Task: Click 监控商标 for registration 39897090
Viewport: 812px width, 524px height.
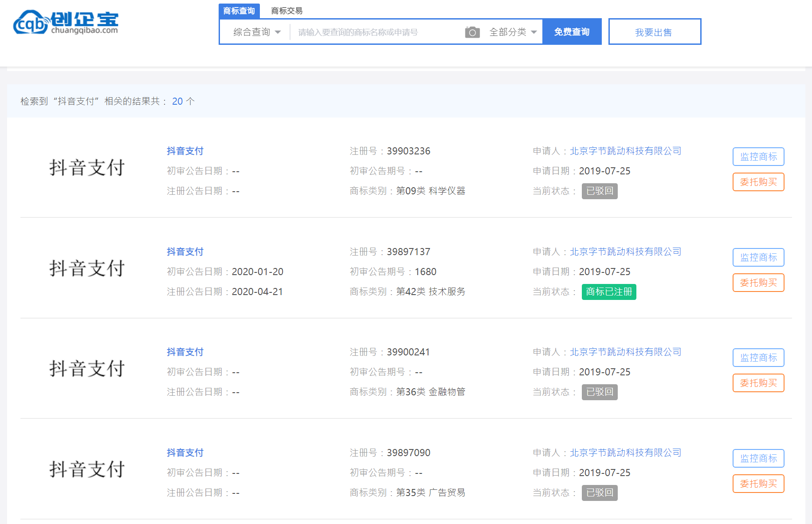Action: 758,458
